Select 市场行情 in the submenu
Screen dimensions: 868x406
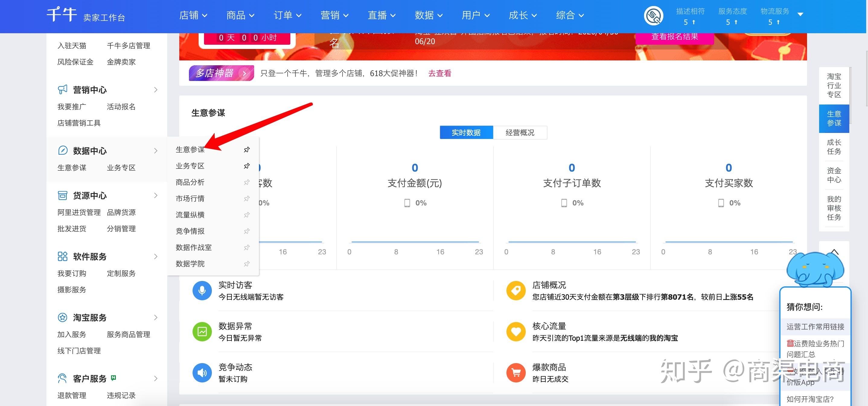190,198
